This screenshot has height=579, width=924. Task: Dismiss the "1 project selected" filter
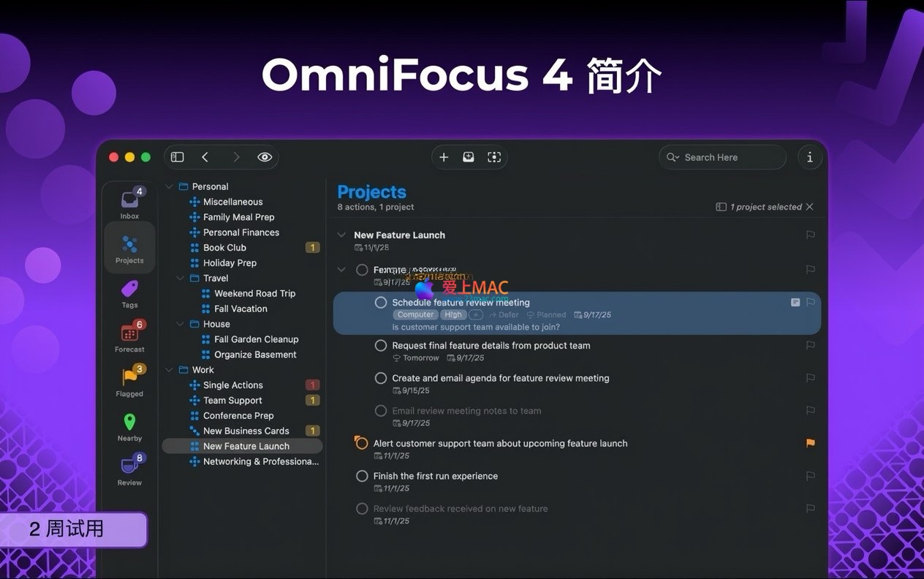pos(809,207)
